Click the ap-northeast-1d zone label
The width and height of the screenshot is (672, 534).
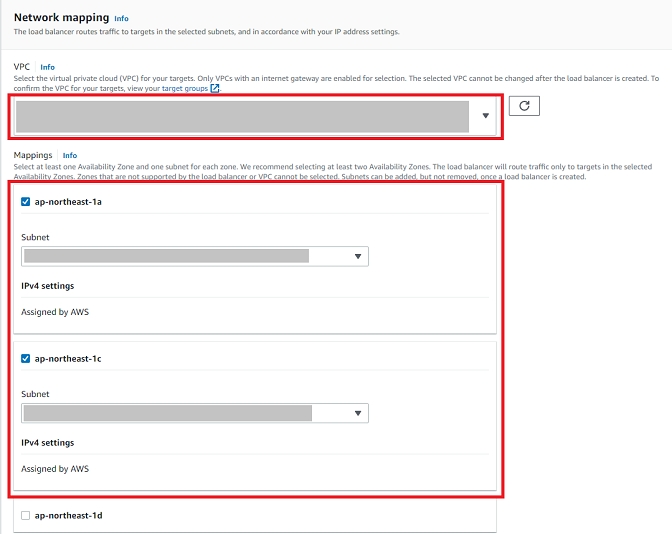69,516
